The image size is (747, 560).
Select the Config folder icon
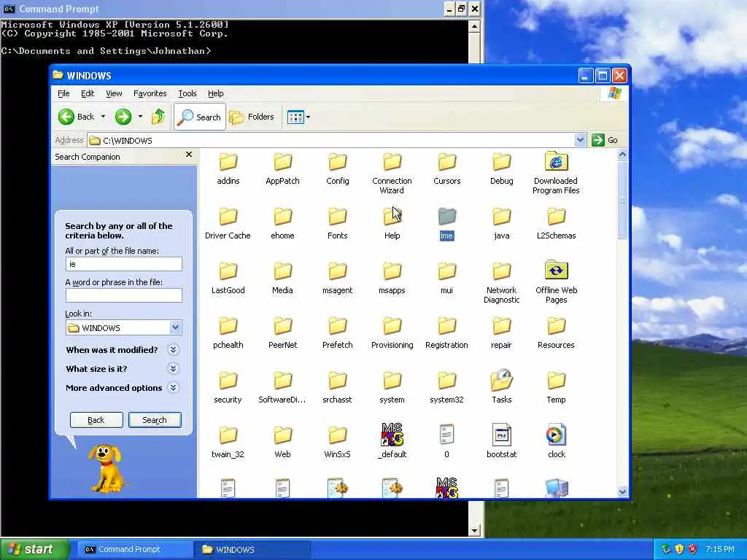point(337,162)
